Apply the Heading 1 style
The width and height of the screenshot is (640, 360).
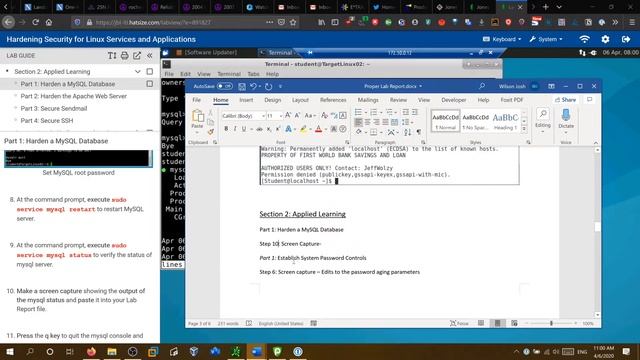[505, 121]
